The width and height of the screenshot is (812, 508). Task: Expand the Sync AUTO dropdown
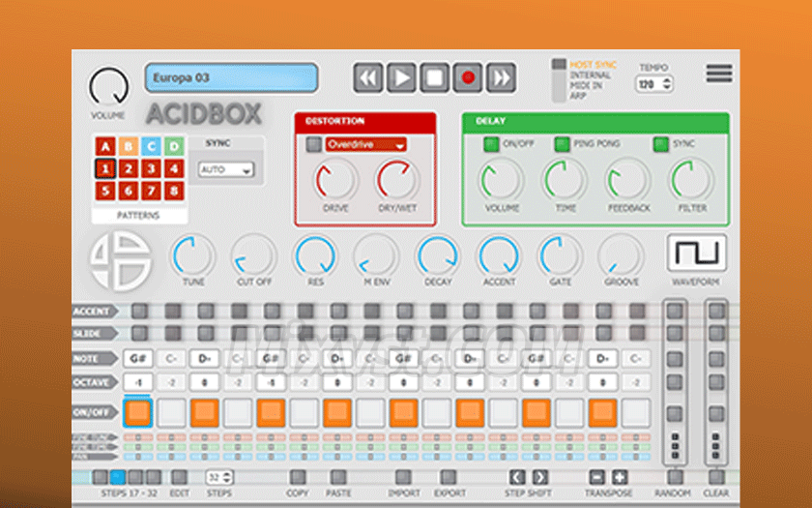click(x=225, y=169)
